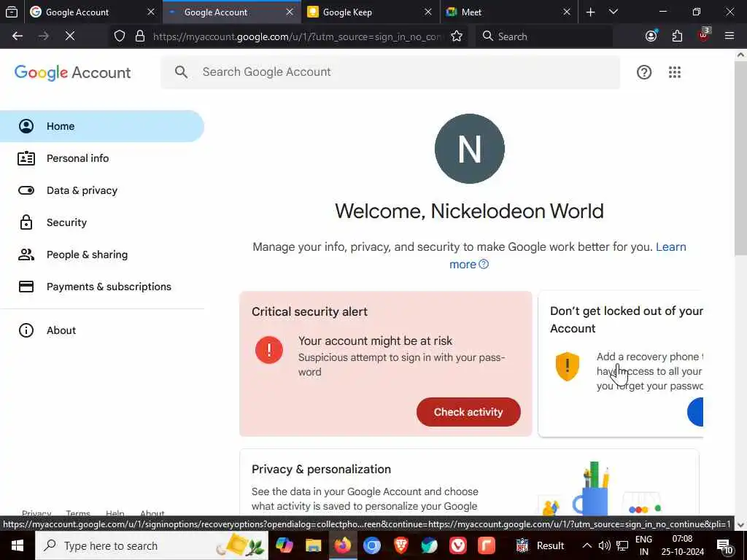Open the Security section
The image size is (747, 560).
[x=102, y=222]
